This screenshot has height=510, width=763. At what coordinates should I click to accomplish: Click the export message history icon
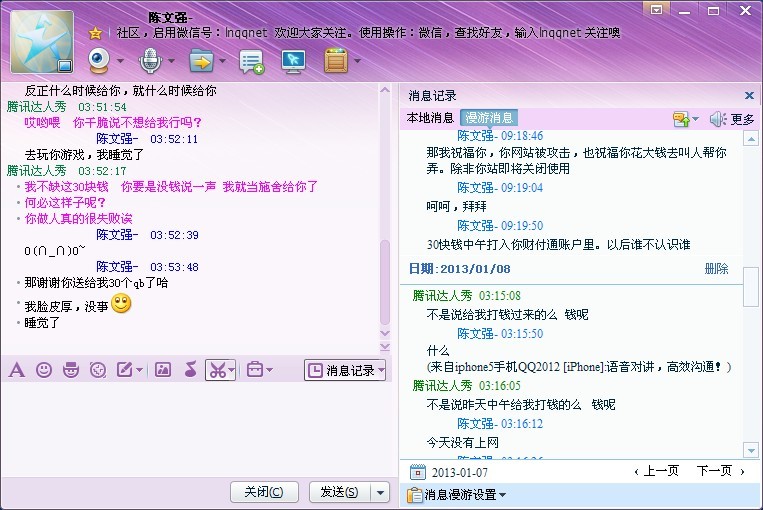681,119
